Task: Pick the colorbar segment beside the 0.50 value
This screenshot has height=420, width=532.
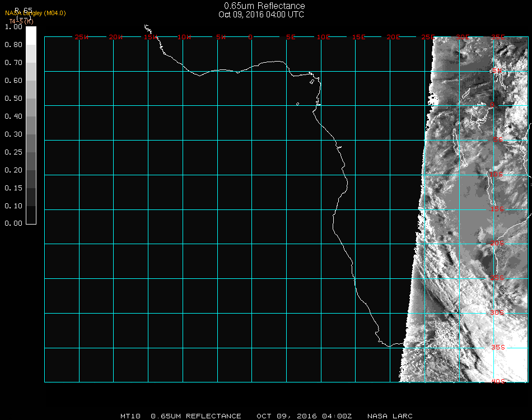Action: pos(31,107)
